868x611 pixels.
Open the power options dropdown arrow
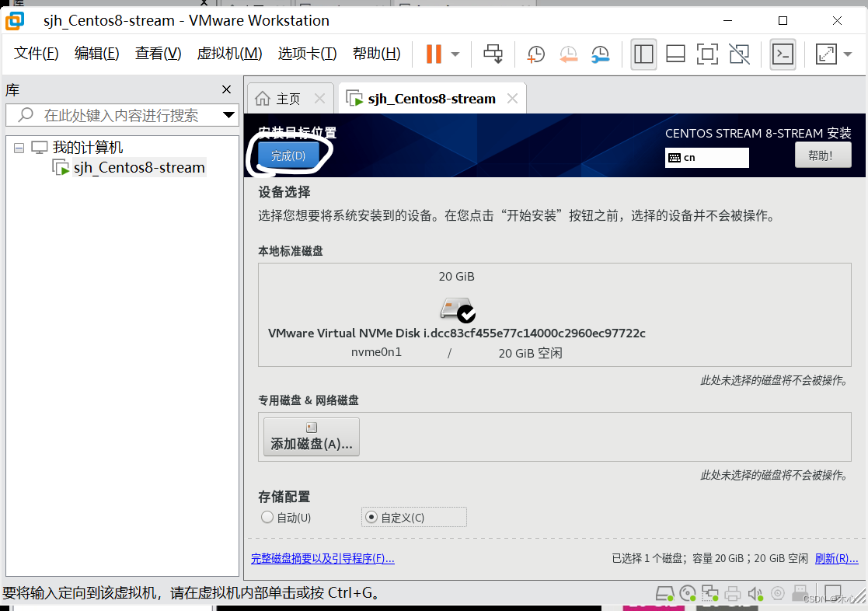[455, 54]
